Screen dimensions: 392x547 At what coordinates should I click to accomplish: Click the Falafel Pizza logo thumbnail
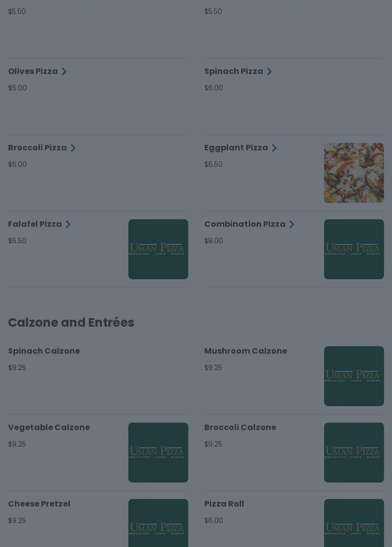click(x=158, y=249)
